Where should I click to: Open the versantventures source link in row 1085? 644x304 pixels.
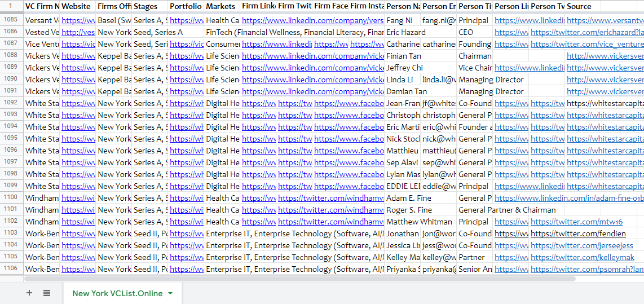coord(606,20)
